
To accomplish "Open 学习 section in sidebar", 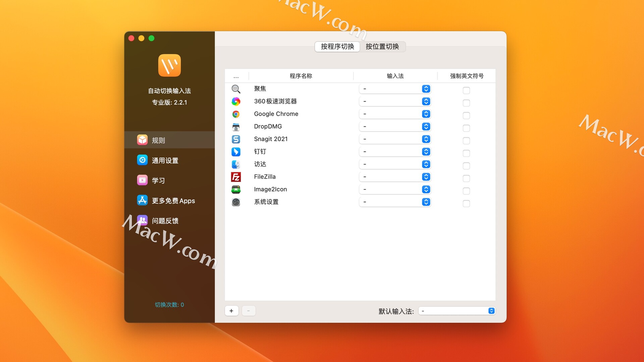I will (x=169, y=180).
